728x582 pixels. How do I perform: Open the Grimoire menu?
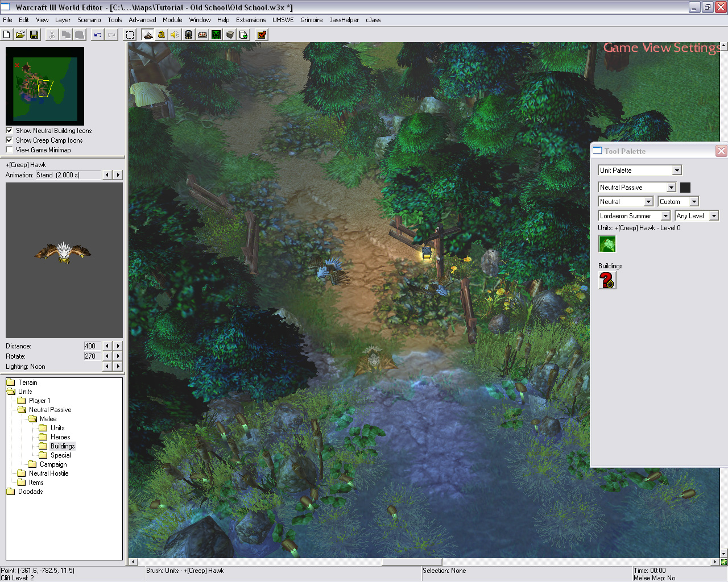(x=312, y=20)
